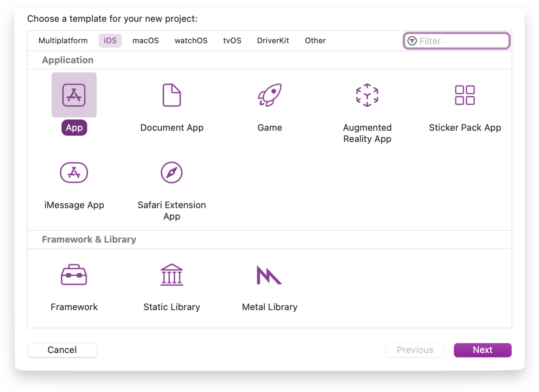Open the watchOS tab
Image resolution: width=539 pixels, height=392 pixels.
191,41
